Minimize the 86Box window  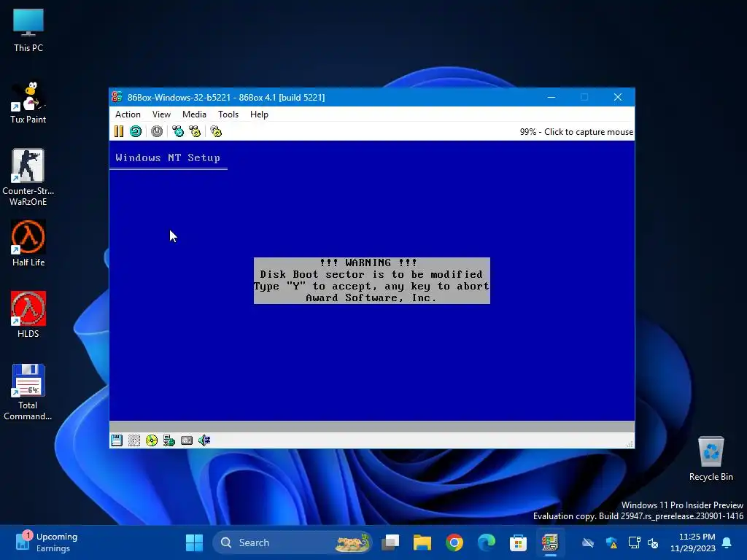551,97
